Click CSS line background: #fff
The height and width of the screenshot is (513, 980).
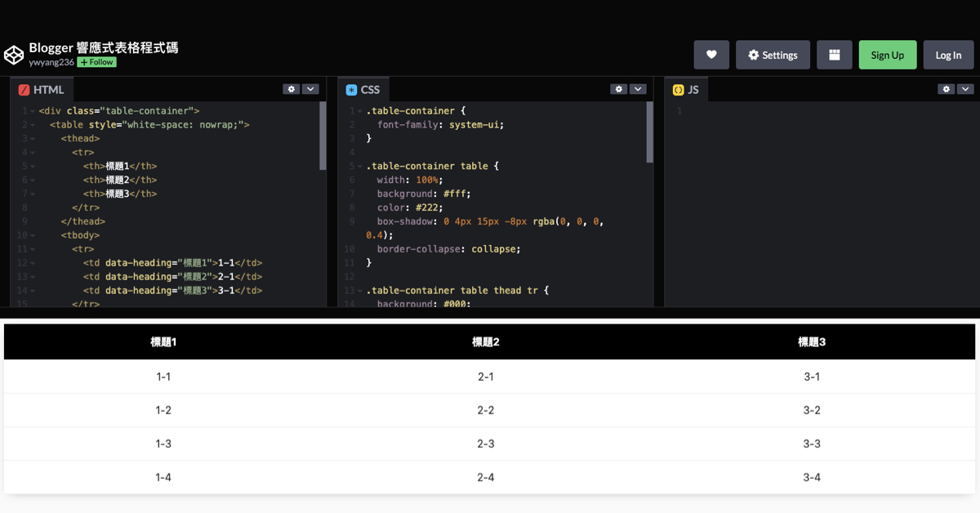[x=424, y=194]
